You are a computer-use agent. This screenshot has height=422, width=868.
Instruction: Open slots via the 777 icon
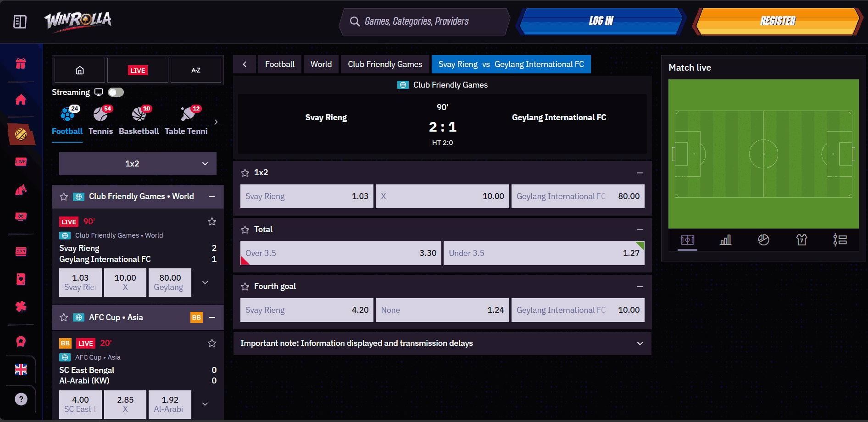21,251
